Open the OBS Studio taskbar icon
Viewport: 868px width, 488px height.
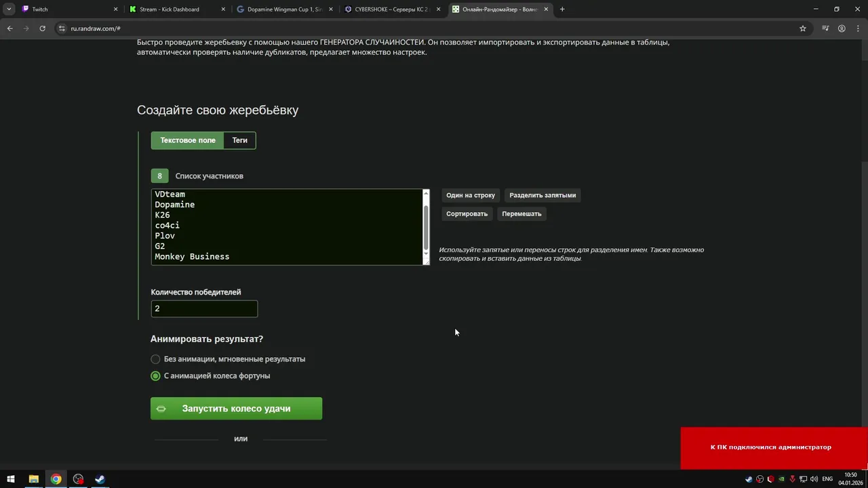78,479
